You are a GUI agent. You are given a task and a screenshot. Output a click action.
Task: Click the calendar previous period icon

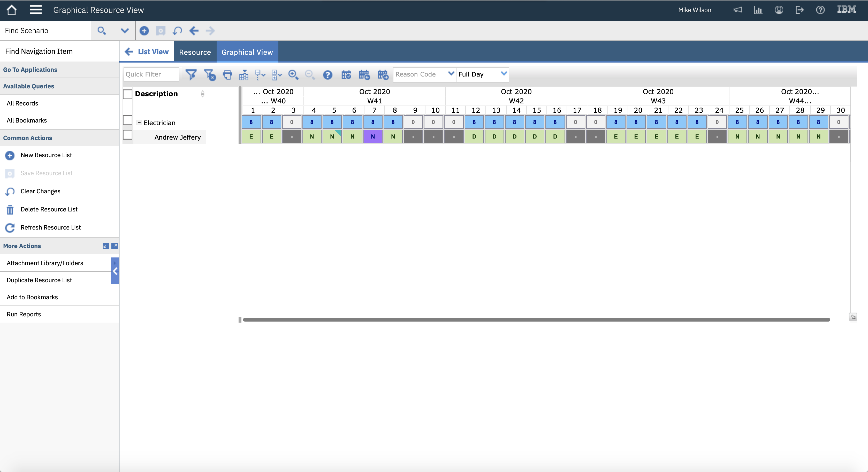coord(364,74)
